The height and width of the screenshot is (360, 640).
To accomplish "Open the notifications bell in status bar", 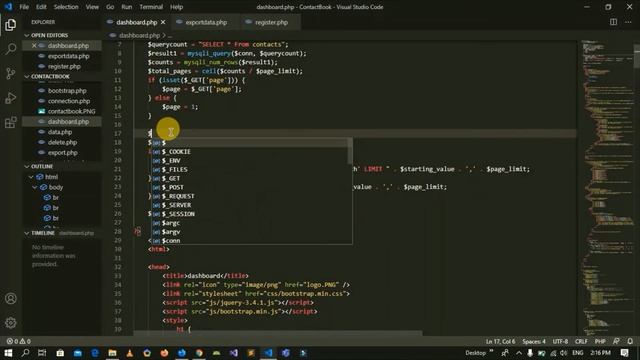I will tap(630, 341).
